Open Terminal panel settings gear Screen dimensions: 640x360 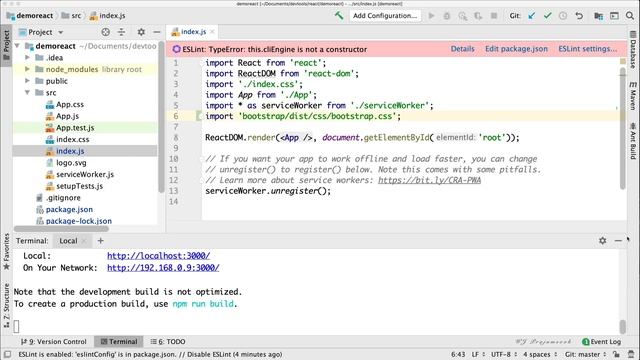(x=602, y=240)
